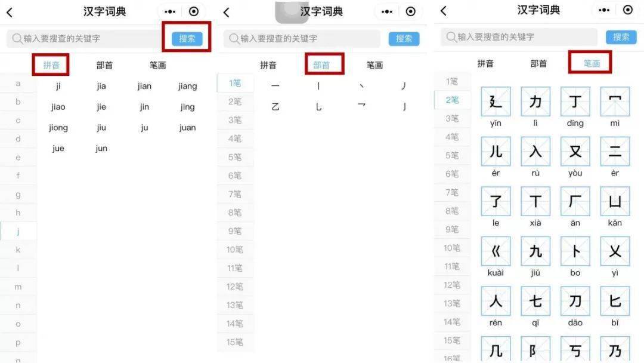This screenshot has height=363, width=644.
Task: Choose the pinyin syllable jiang
Action: coord(187,86)
